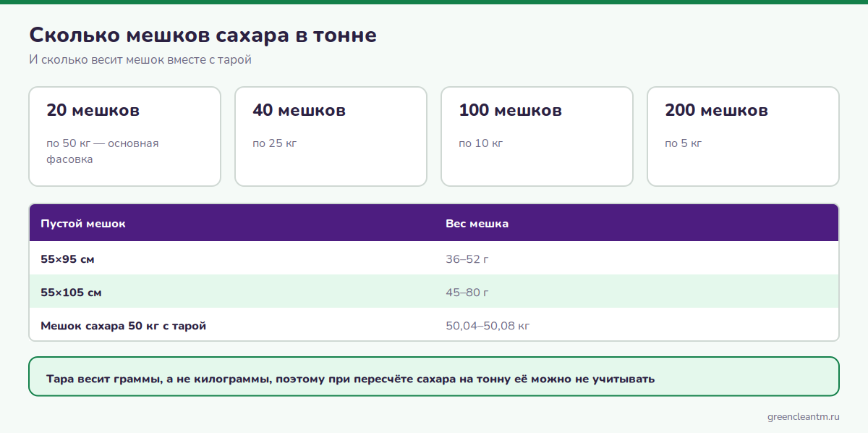Select the "36–52 г" weight value
868x433 pixels.
coord(467,258)
